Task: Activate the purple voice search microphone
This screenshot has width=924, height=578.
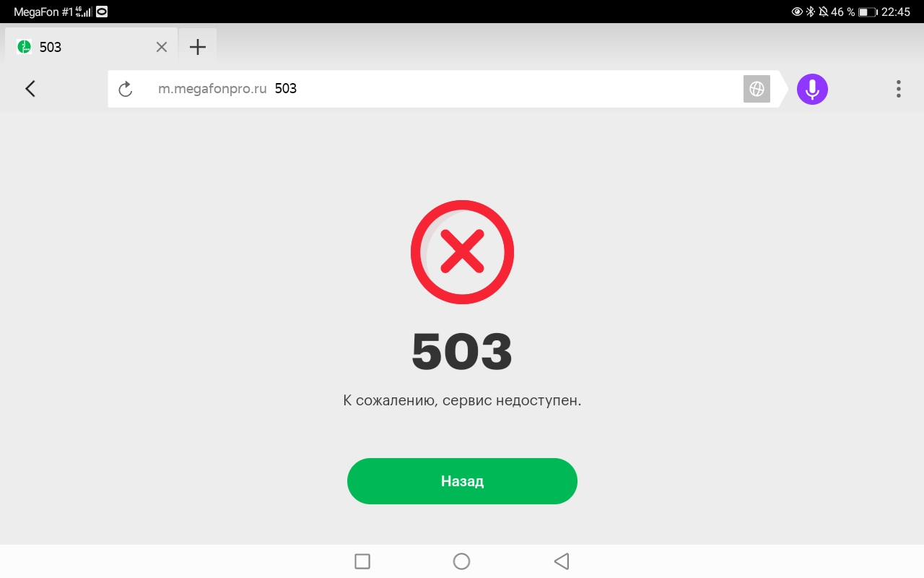Action: coord(812,89)
